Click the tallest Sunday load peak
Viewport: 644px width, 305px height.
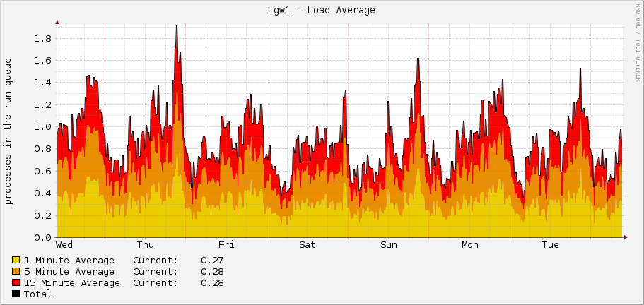click(418, 59)
